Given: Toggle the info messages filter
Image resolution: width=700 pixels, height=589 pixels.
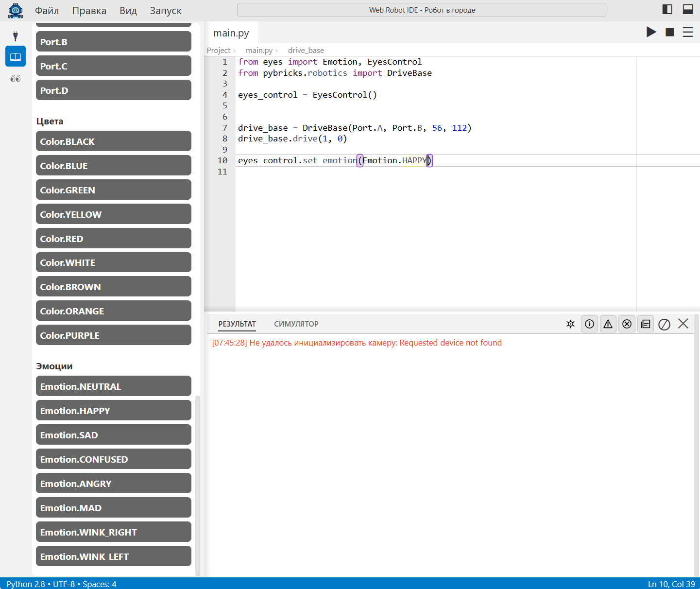Looking at the screenshot, I should click(590, 324).
